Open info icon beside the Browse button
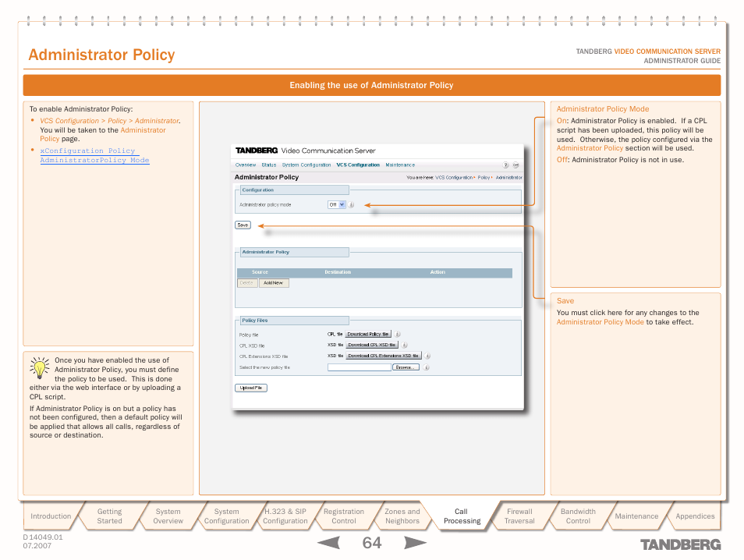This screenshot has width=744, height=560. tap(426, 367)
